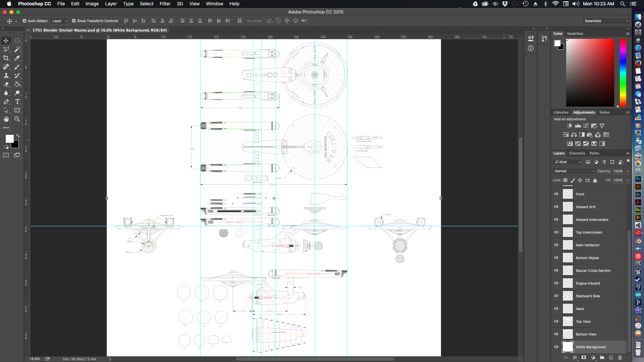Select the Brush tool

(x=17, y=67)
